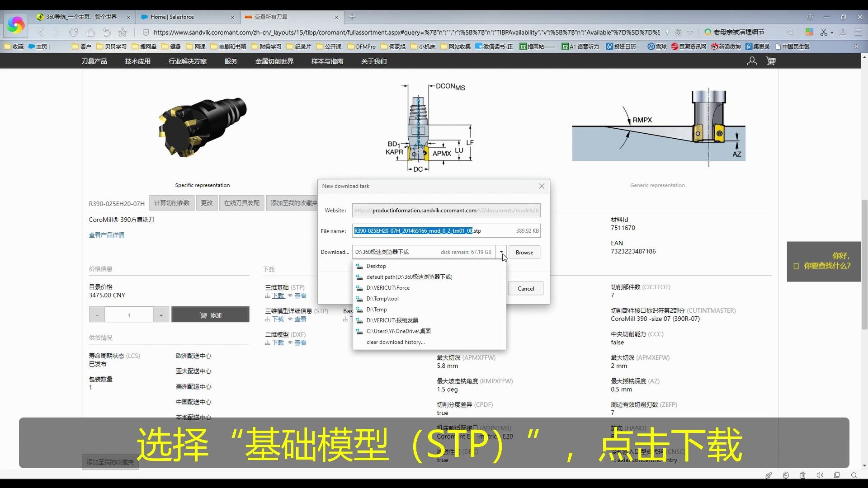Go to browser home icon

click(90, 32)
